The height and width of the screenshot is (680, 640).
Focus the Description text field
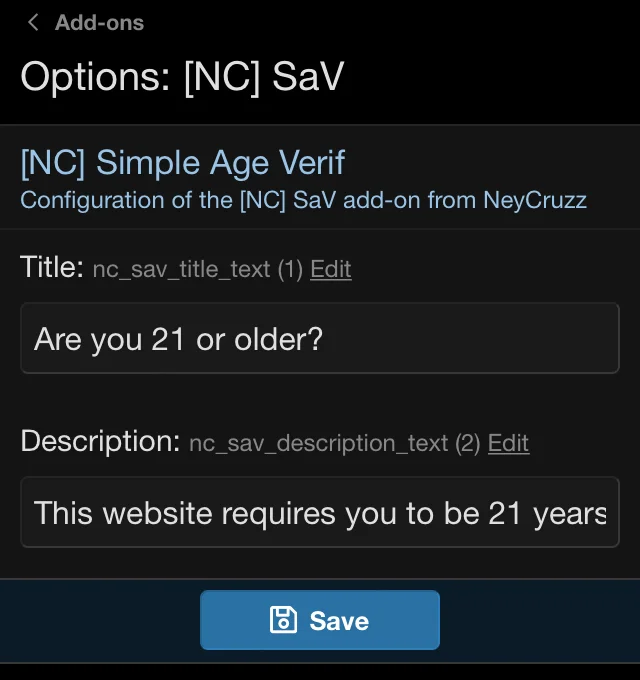tap(320, 513)
